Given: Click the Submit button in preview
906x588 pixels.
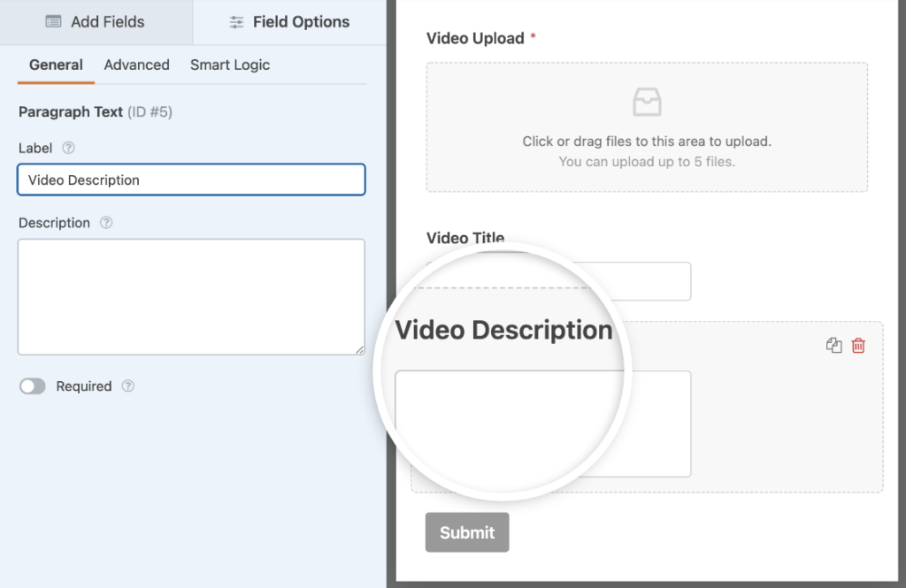Looking at the screenshot, I should [466, 532].
